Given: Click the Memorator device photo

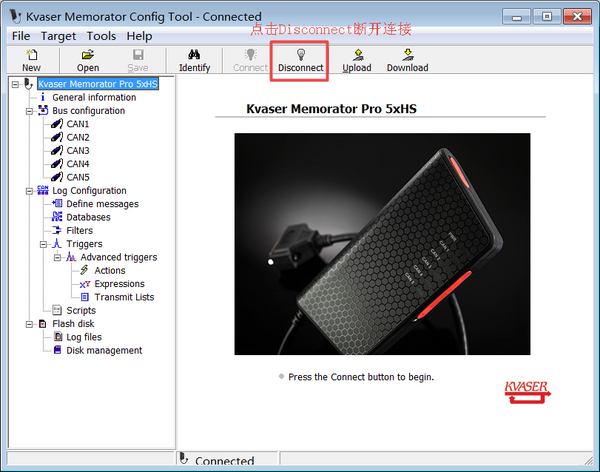Looking at the screenshot, I should (382, 244).
